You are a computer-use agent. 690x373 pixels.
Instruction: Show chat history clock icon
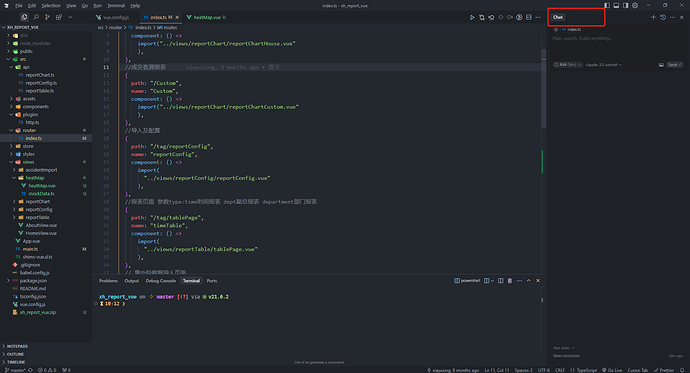tap(663, 17)
